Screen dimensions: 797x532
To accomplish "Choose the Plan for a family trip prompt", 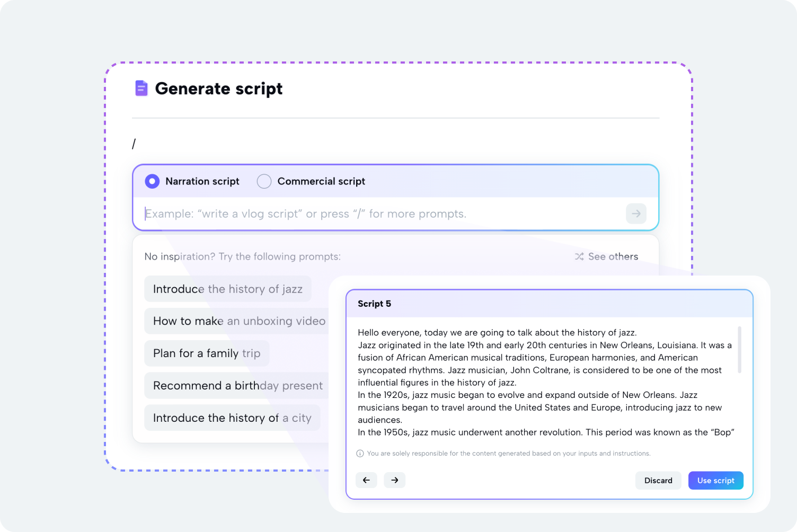I will 207,353.
